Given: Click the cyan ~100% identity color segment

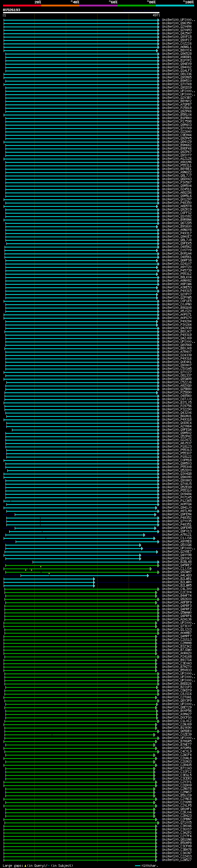Looking at the screenshot, I should (175, 6).
